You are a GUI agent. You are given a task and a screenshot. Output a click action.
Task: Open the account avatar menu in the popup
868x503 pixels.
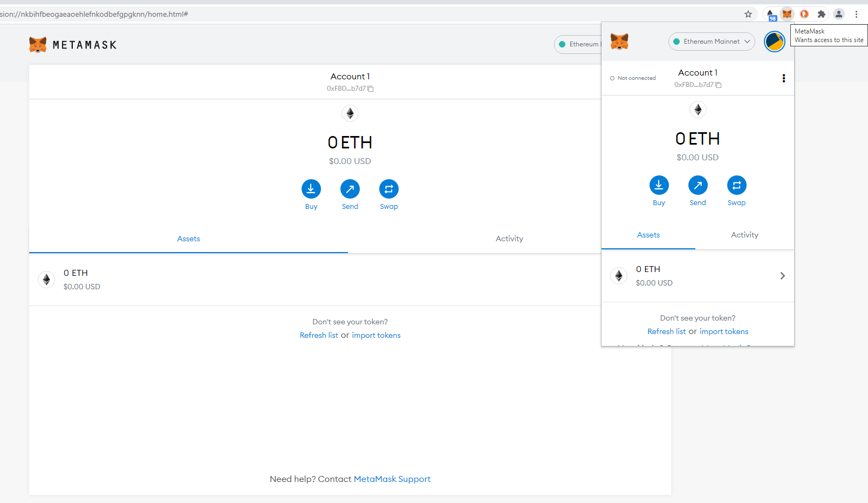pyautogui.click(x=775, y=42)
